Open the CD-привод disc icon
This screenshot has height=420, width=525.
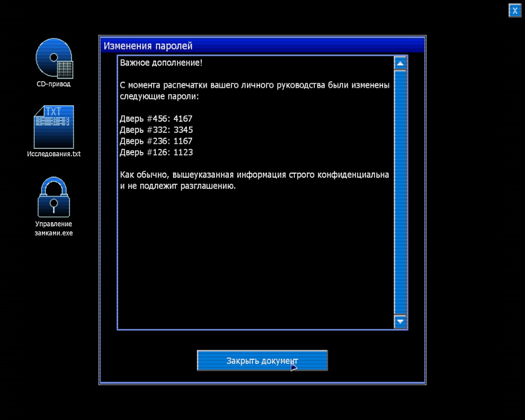coord(54,58)
